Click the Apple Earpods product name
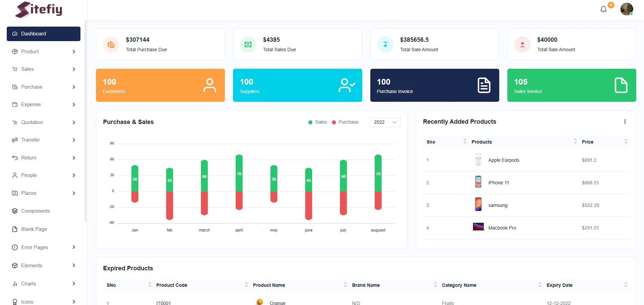Image resolution: width=644 pixels, height=305 pixels. coord(504,160)
